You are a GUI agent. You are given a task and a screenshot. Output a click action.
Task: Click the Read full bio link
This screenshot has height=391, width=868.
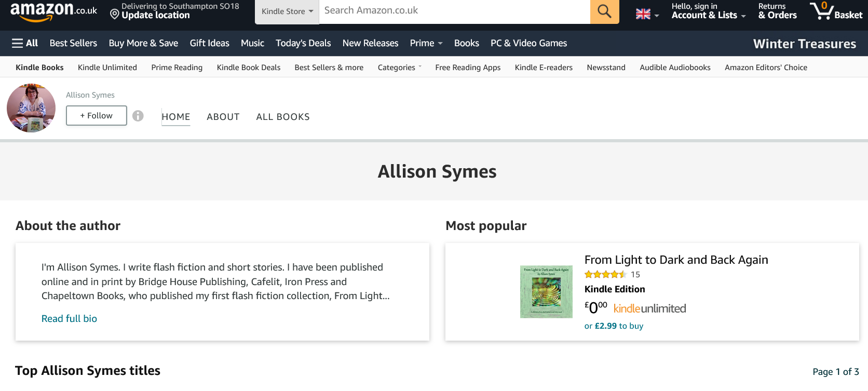pyautogui.click(x=69, y=318)
